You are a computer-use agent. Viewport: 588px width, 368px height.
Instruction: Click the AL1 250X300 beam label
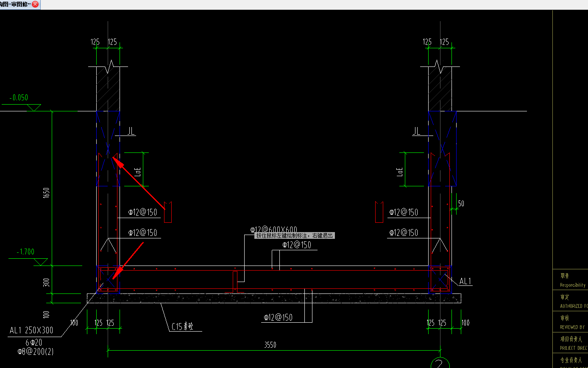pos(31,330)
